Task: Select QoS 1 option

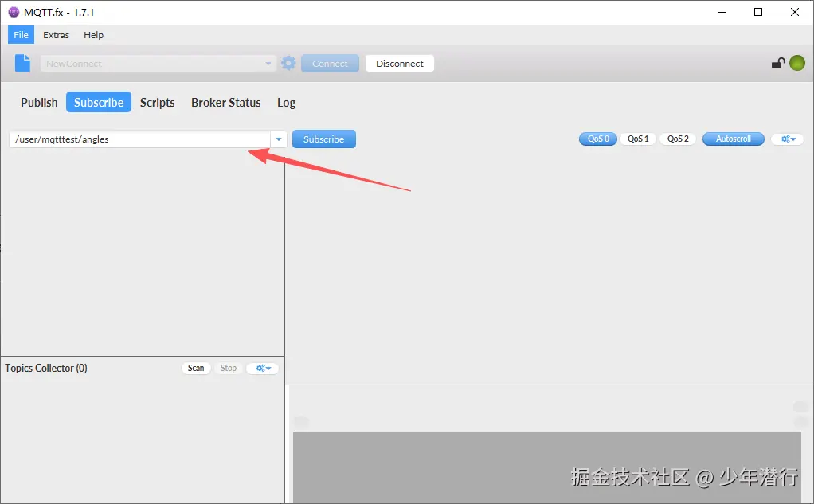Action: [638, 139]
